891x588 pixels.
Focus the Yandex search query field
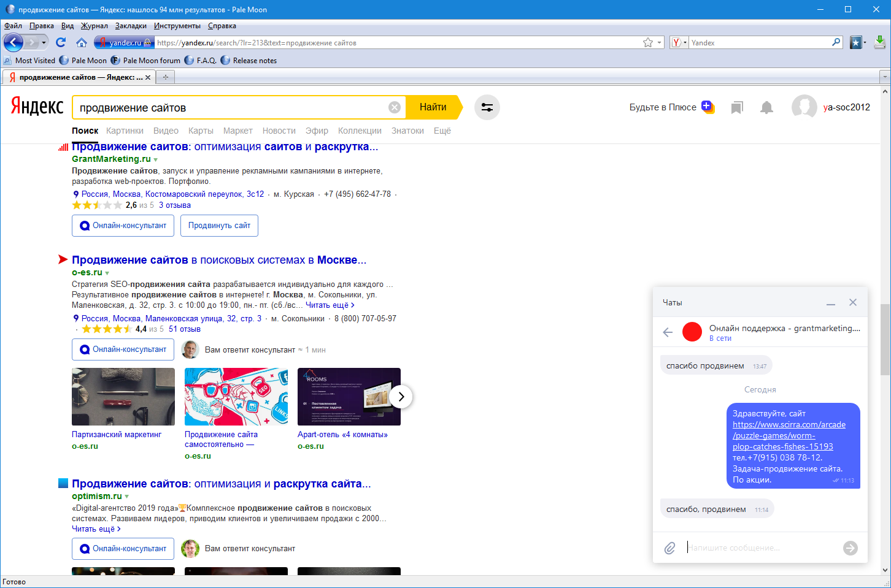click(232, 108)
